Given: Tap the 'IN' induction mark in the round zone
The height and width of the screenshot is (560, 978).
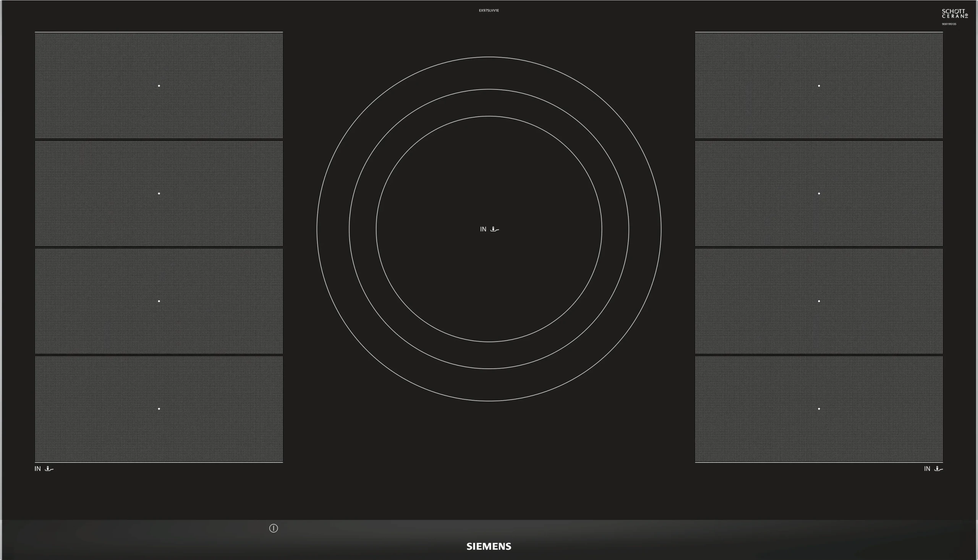Looking at the screenshot, I should click(x=483, y=229).
